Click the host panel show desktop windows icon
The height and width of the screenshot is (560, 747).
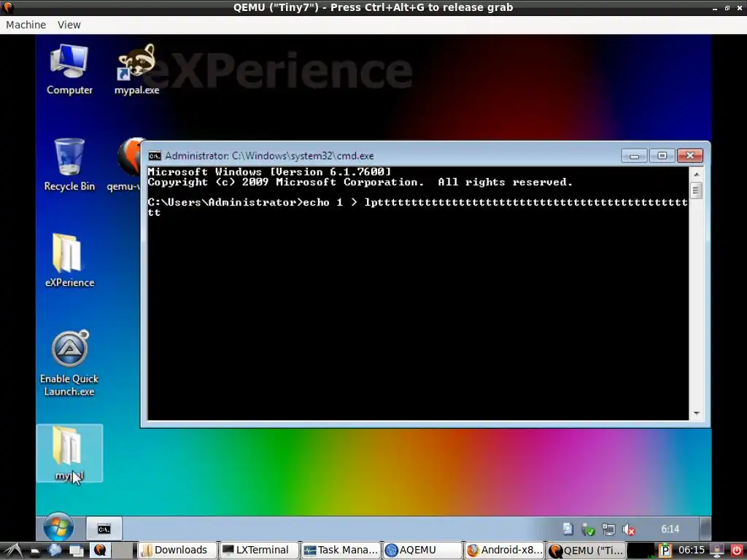click(x=76, y=551)
